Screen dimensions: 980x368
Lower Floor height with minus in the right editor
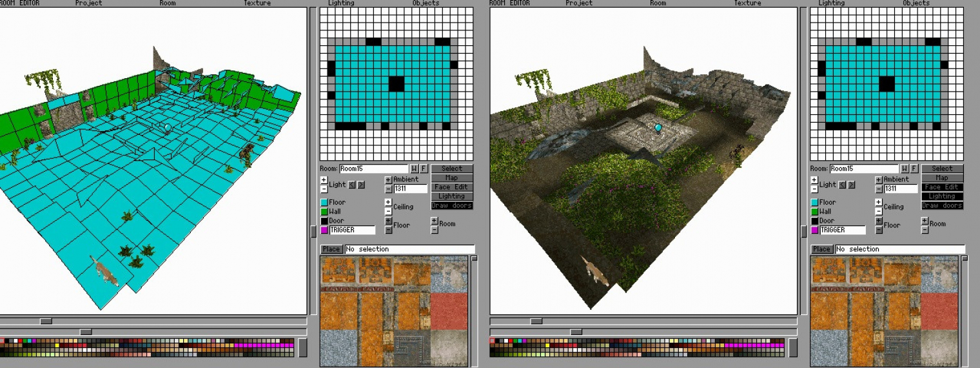click(x=878, y=230)
